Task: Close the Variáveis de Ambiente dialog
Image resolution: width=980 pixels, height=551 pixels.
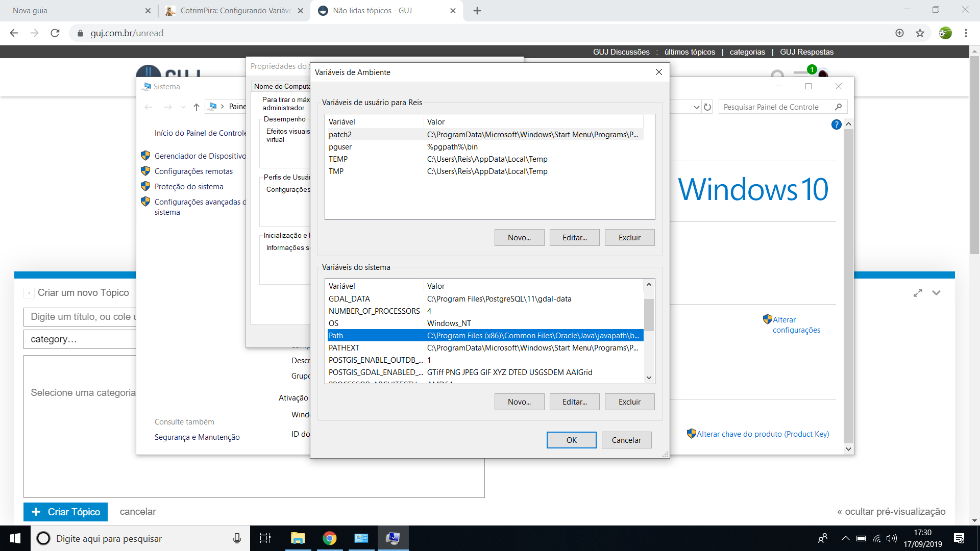Action: coord(658,72)
